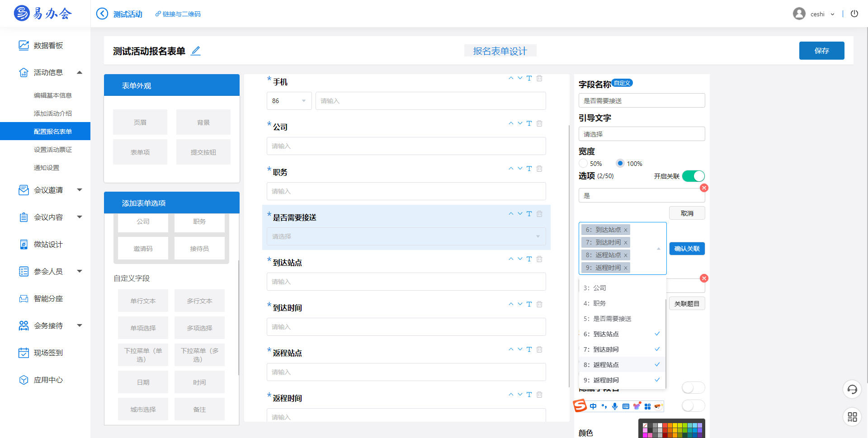868x438 pixels.
Task: Turn off the 开启关联 toggle
Action: (x=693, y=176)
